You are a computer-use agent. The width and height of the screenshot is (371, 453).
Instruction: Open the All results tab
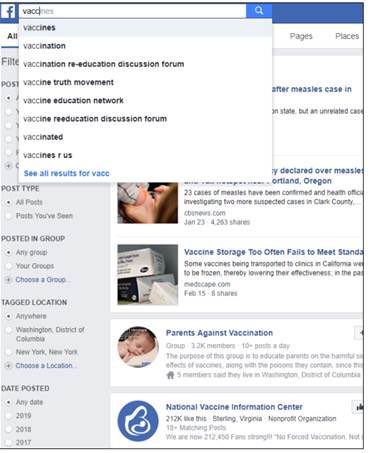pos(12,36)
